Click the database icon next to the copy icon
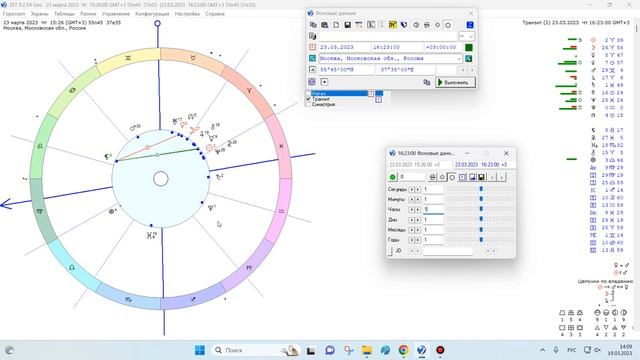Viewport: 640px width, 360px height. 324,25
